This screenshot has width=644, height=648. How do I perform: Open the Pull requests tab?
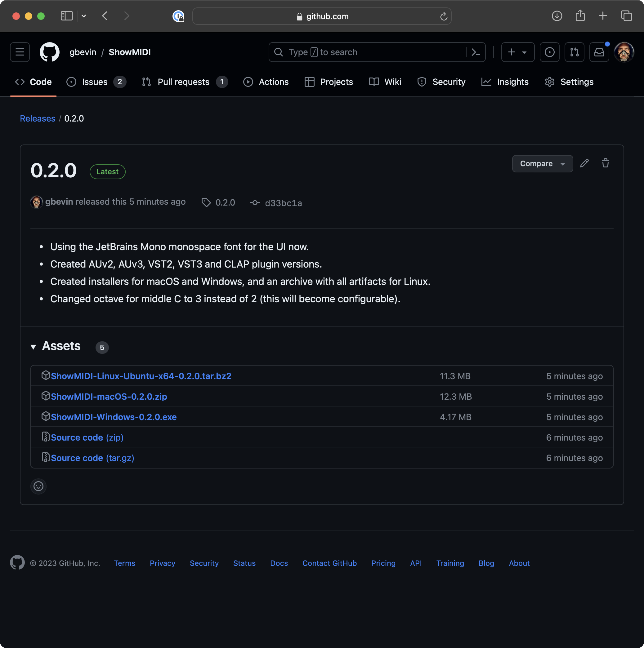point(185,82)
